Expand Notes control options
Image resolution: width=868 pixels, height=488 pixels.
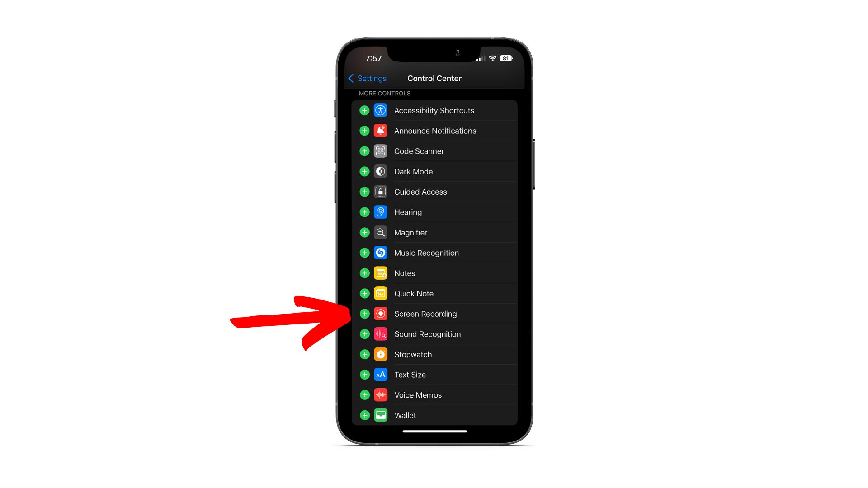[x=364, y=273]
